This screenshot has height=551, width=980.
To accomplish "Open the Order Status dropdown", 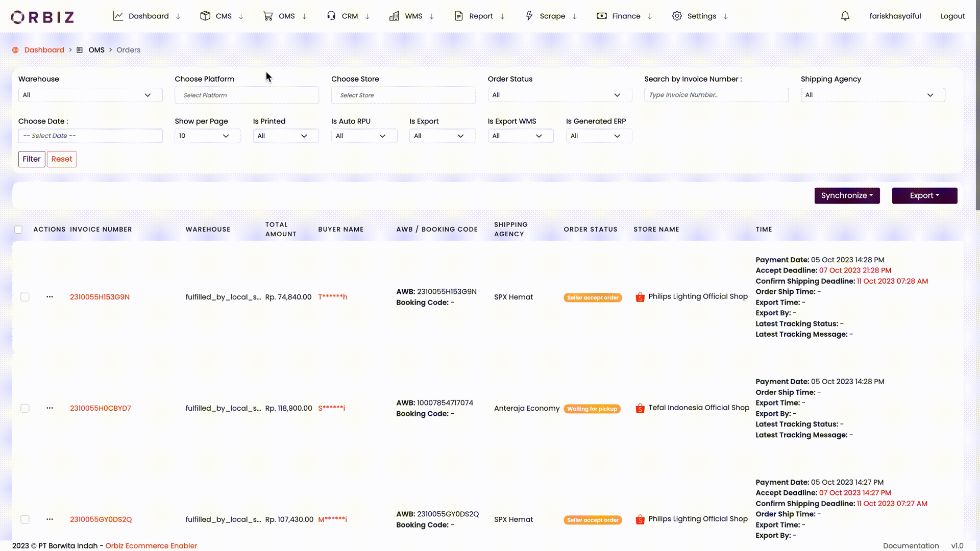I will pos(560,95).
